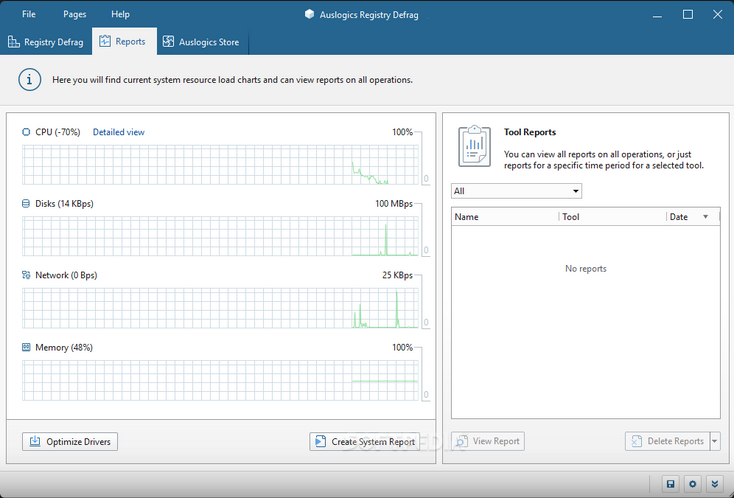The height and width of the screenshot is (498, 734).
Task: Click the Auslogics Store tab icon
Action: point(168,42)
